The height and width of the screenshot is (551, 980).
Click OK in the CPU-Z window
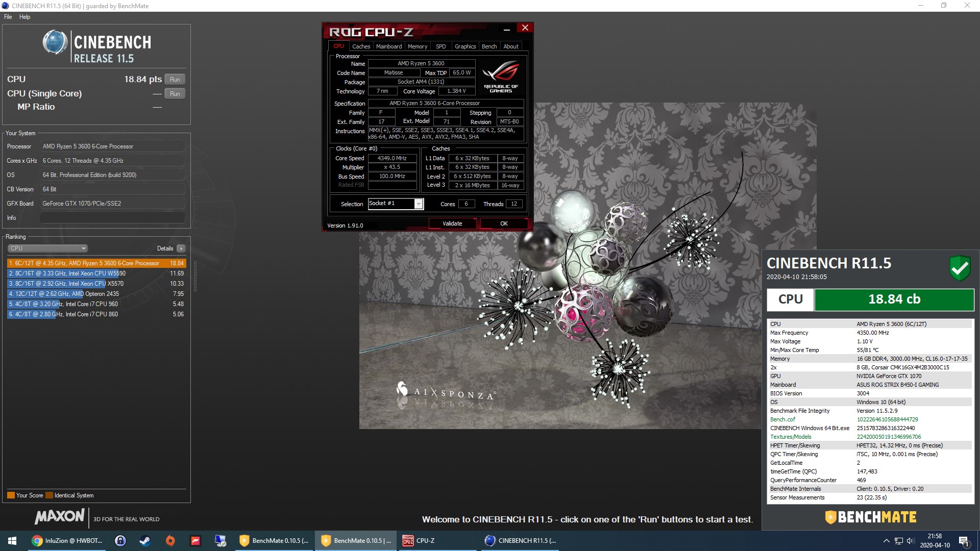[x=504, y=223]
